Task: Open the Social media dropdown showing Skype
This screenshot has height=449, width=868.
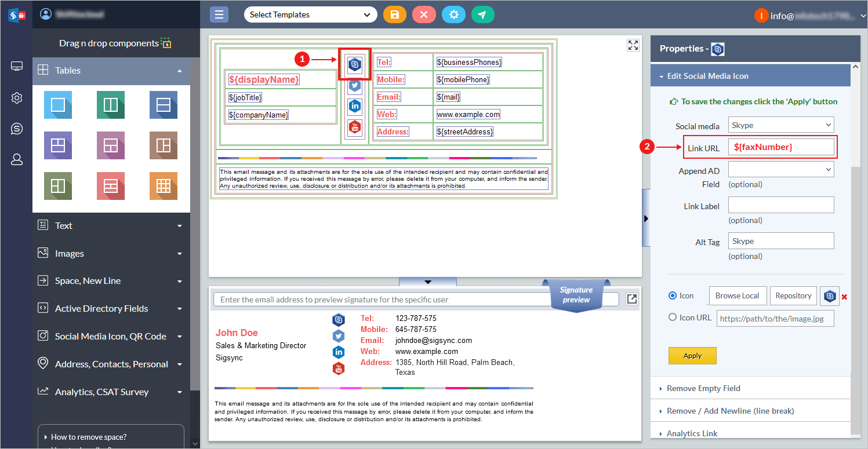Action: [780, 125]
